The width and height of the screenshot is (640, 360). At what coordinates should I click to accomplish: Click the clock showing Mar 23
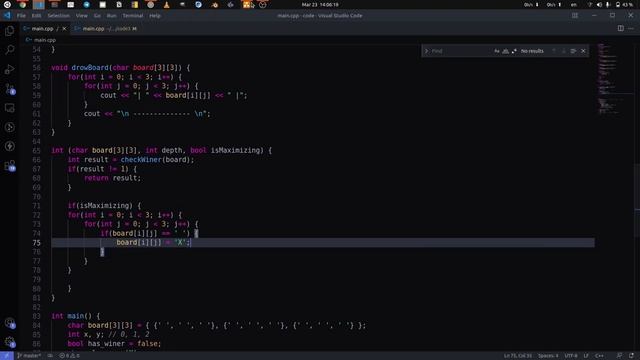point(320,4)
